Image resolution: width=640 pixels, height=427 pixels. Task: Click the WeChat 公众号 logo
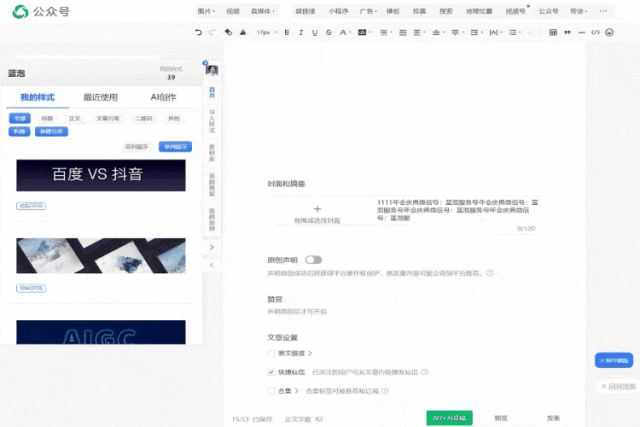click(41, 11)
